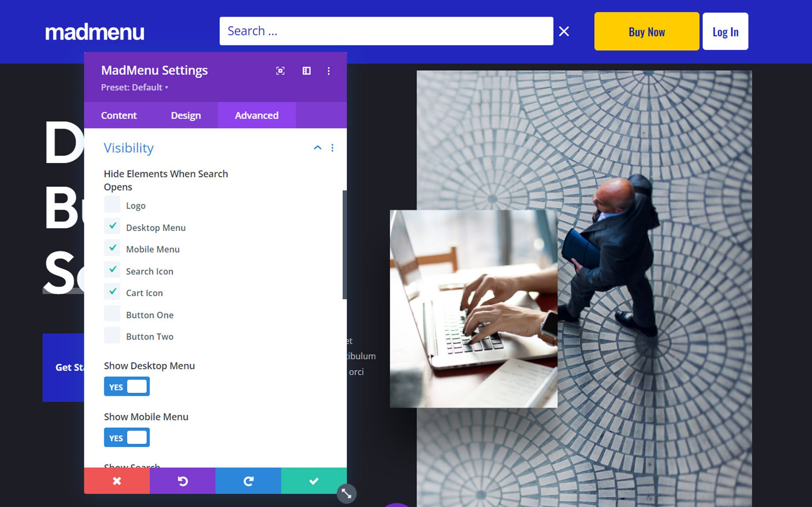This screenshot has width=812, height=507.
Task: Click the focus preview icon in settings header
Action: pos(280,71)
